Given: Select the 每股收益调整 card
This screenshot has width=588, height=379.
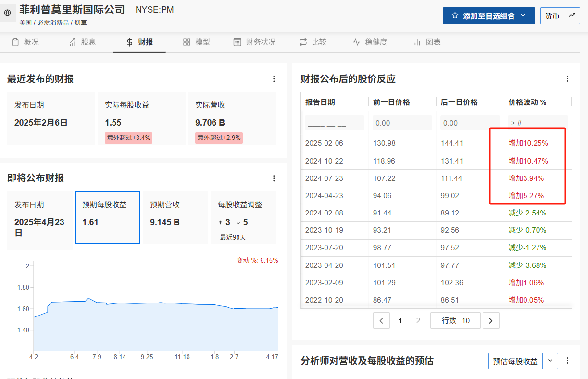Looking at the screenshot, I should pyautogui.click(x=244, y=218).
